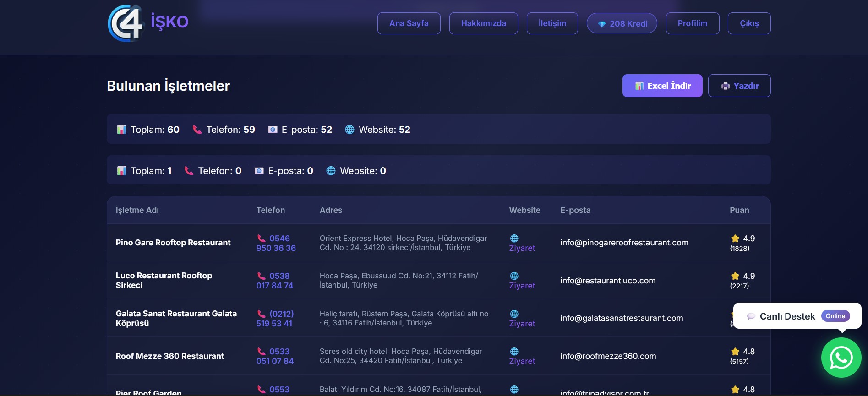Visit Luco Restaurant's Ziyaret website link
The image size is (868, 396).
pyautogui.click(x=522, y=286)
